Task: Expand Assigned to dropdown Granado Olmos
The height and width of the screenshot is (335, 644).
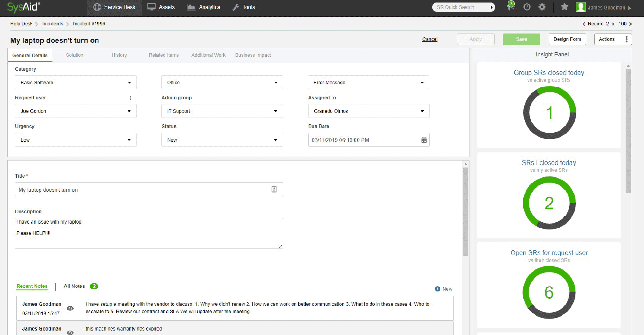Action: [368, 111]
